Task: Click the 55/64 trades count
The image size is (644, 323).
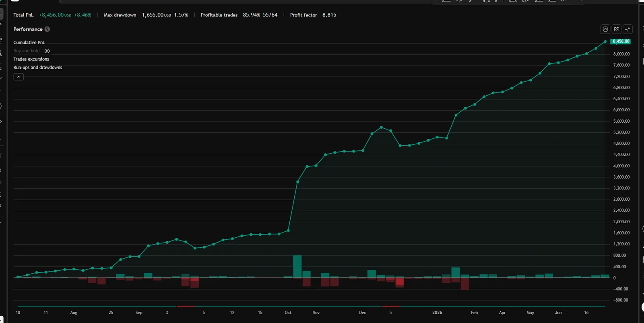Action: pos(270,15)
